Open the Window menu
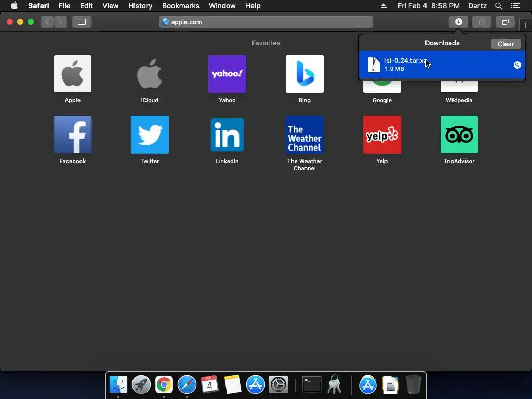This screenshot has height=399, width=532. [222, 6]
